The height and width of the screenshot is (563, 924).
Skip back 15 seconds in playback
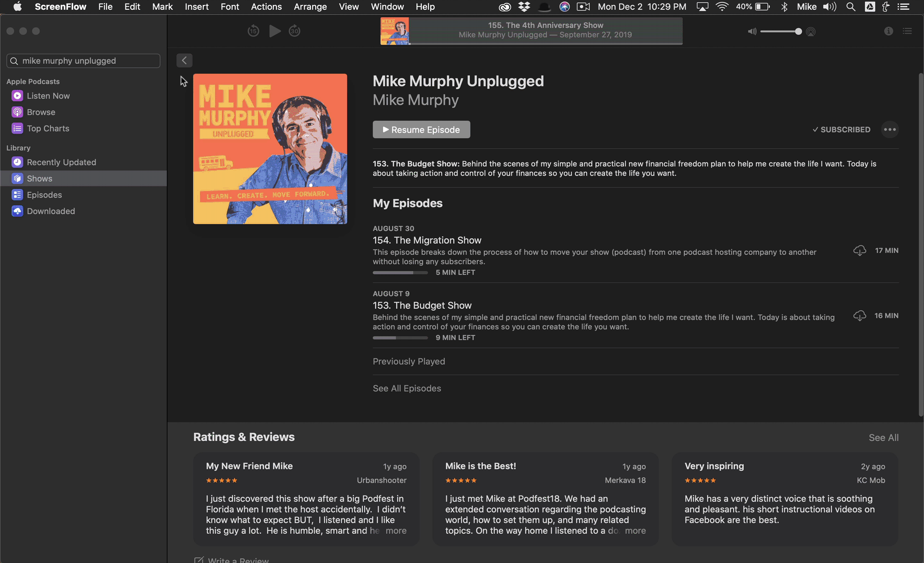(x=253, y=31)
